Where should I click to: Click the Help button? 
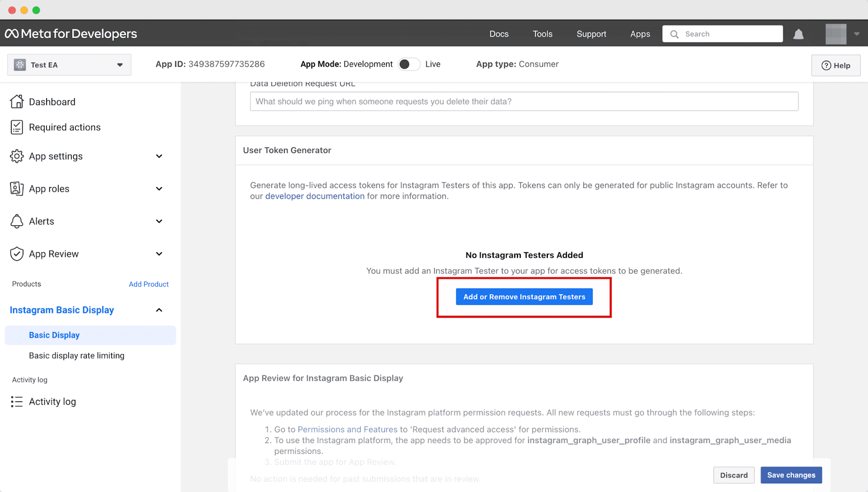(836, 66)
